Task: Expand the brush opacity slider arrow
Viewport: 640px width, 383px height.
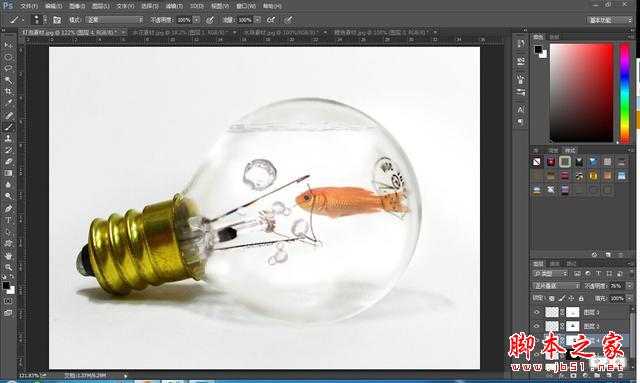Action: click(x=197, y=20)
